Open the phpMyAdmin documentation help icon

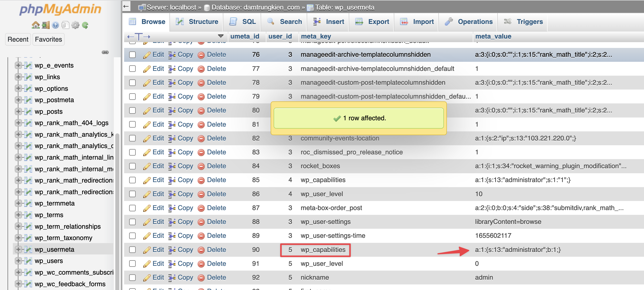(55, 25)
